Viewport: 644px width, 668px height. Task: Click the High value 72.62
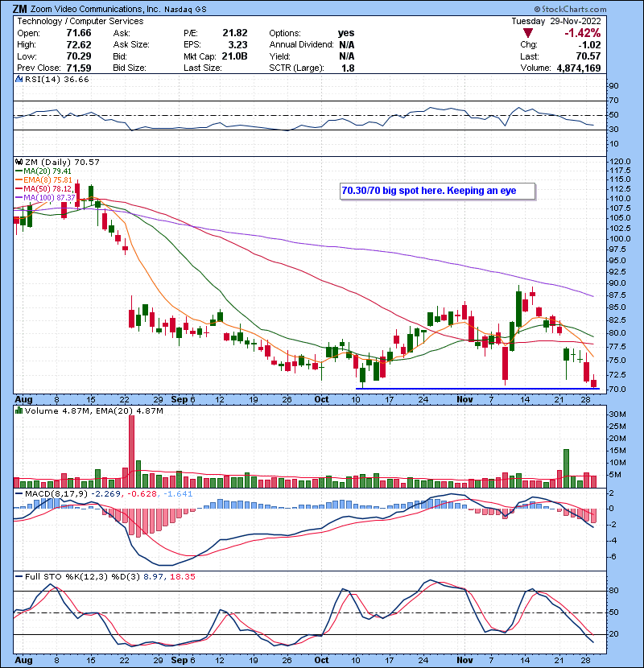[x=79, y=45]
